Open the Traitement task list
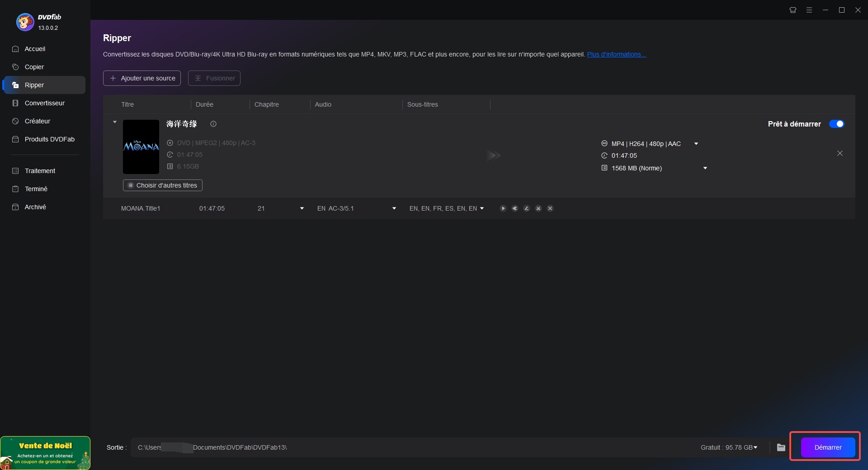This screenshot has width=868, height=470. coord(44,171)
